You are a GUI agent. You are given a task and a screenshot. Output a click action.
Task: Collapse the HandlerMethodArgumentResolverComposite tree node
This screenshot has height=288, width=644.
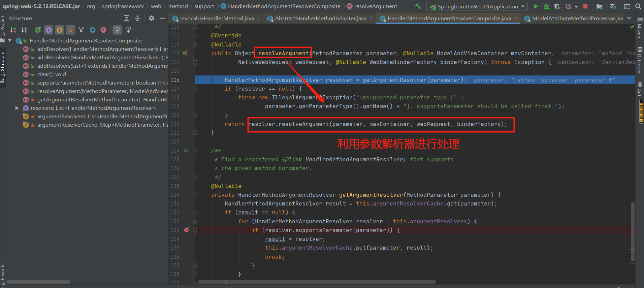pyautogui.click(x=10, y=40)
